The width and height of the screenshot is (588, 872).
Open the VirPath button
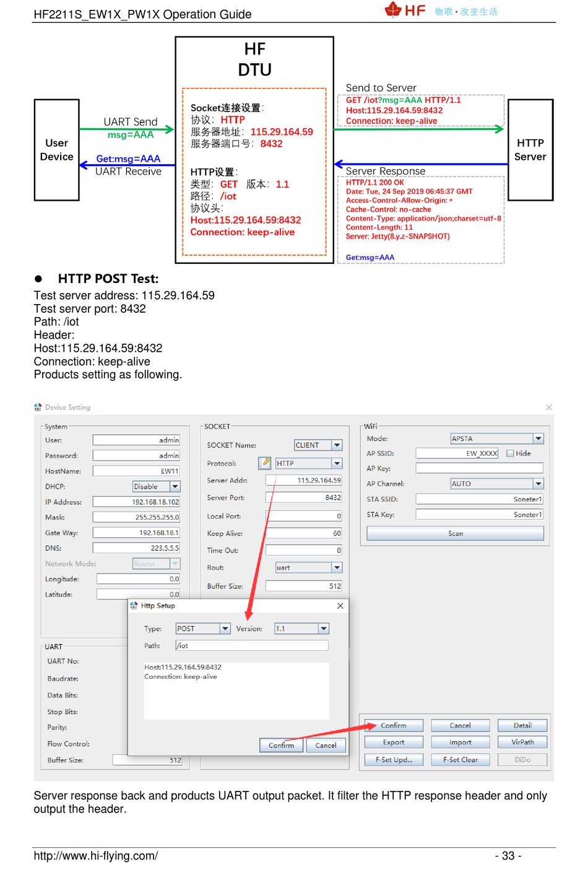(x=522, y=742)
